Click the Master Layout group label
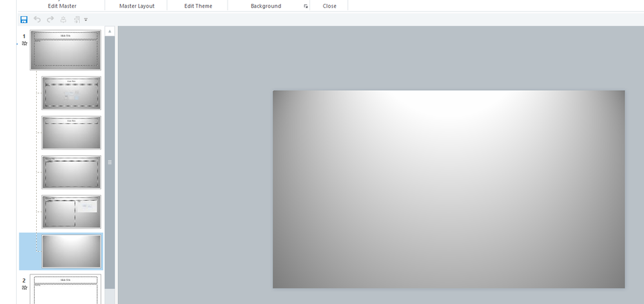The width and height of the screenshot is (644, 304). click(137, 6)
